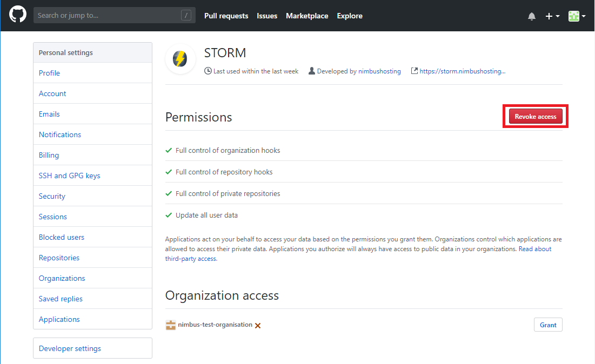
Task: Focus the Search or jump to field
Action: [x=114, y=15]
